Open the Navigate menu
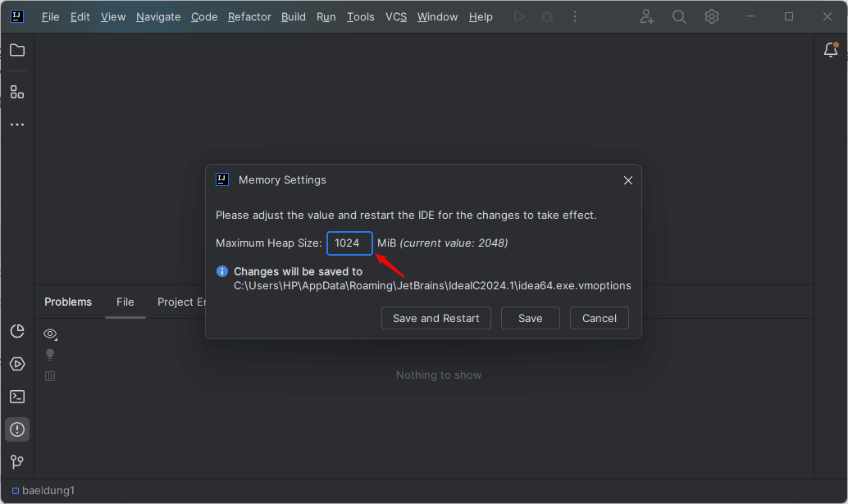The height and width of the screenshot is (504, 848). [158, 16]
